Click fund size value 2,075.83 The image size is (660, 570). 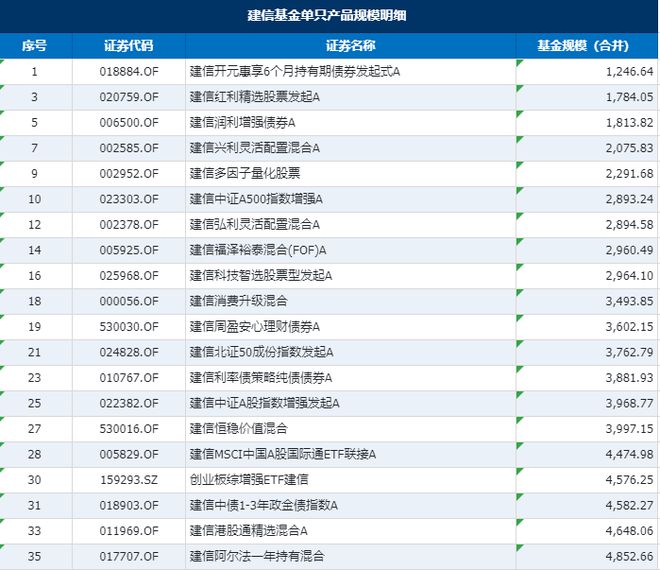629,148
